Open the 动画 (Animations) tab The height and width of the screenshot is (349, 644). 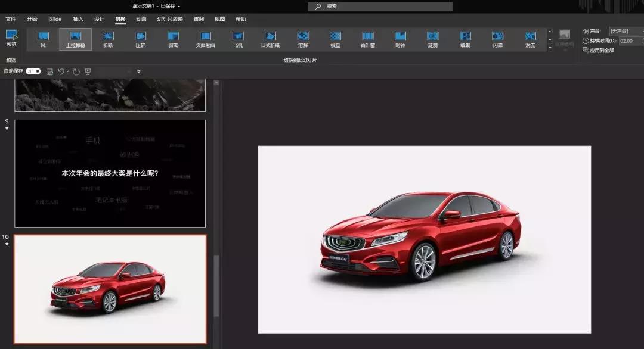141,19
